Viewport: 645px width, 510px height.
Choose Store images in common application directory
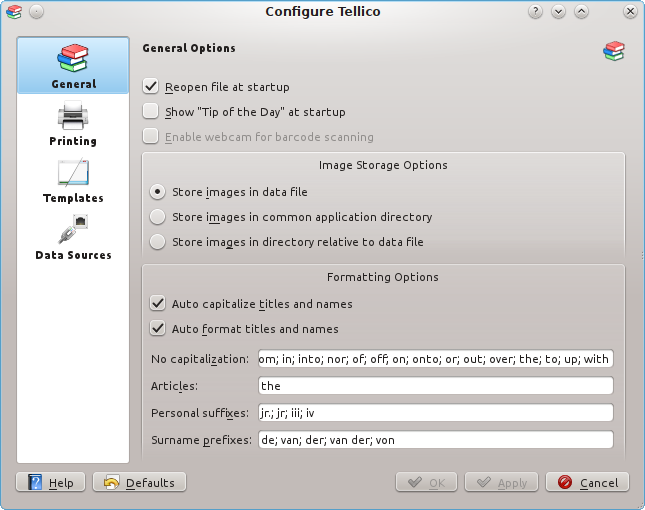157,216
